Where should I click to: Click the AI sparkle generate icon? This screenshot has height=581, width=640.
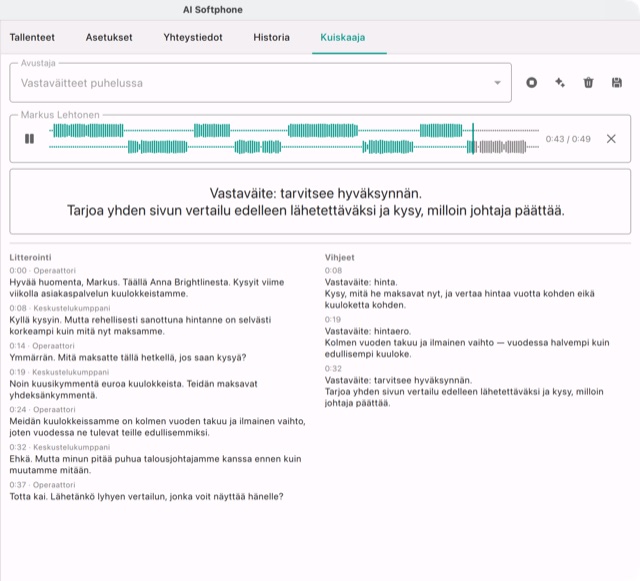(x=560, y=83)
